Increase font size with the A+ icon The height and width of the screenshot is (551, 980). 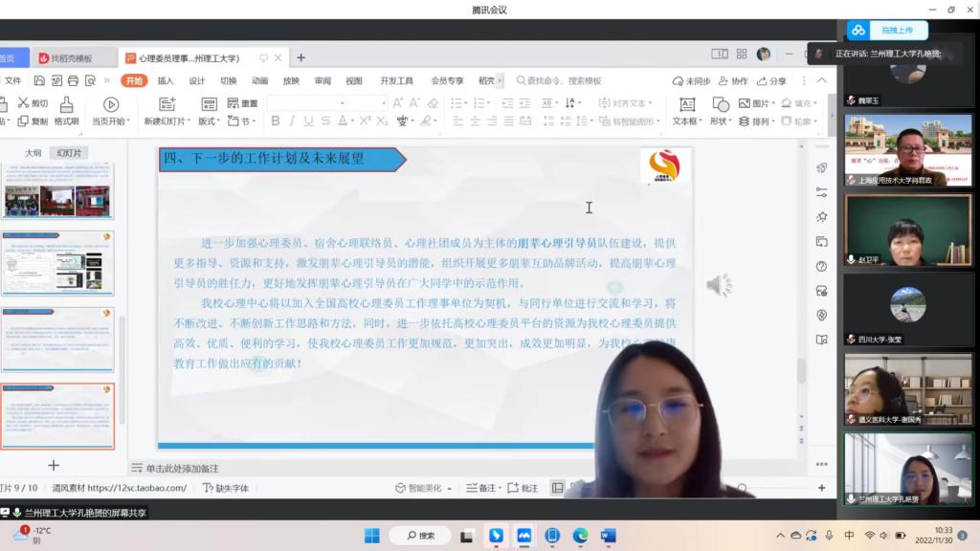397,103
